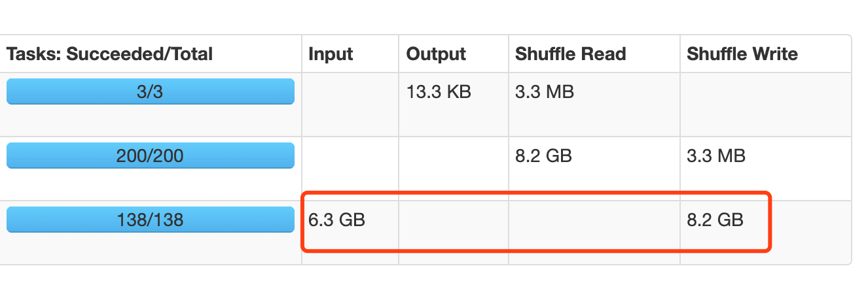The width and height of the screenshot is (868, 281).
Task: Click empty Output cell in 200/200 row
Action: [x=453, y=169]
